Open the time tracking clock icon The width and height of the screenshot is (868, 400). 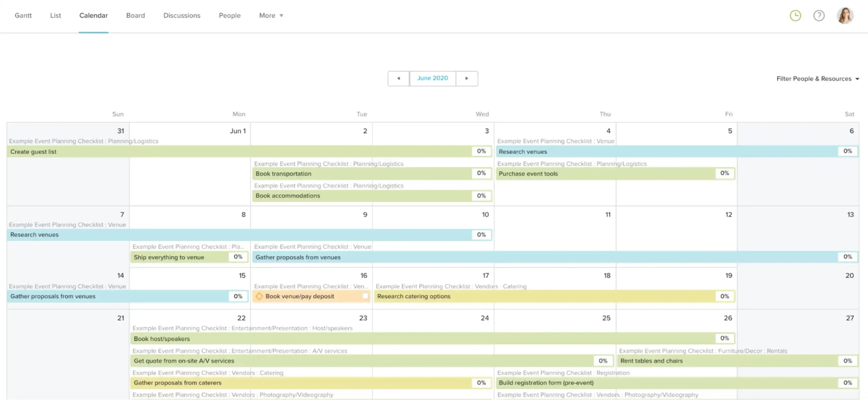795,15
